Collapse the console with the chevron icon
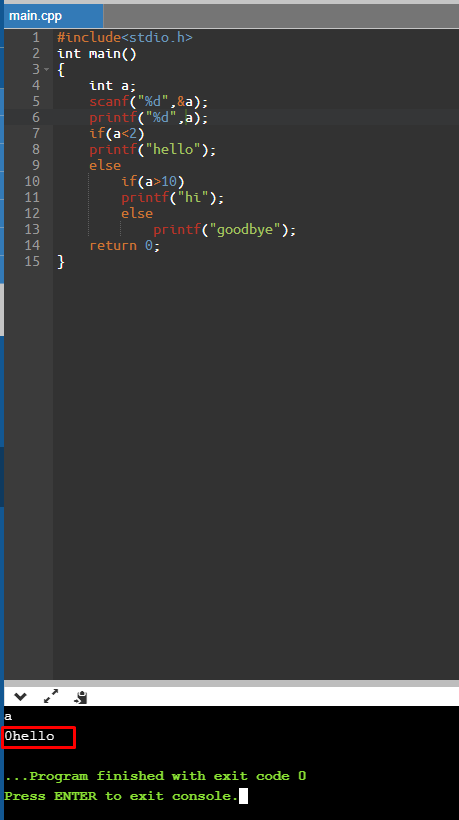The height and width of the screenshot is (820, 459). (x=20, y=697)
